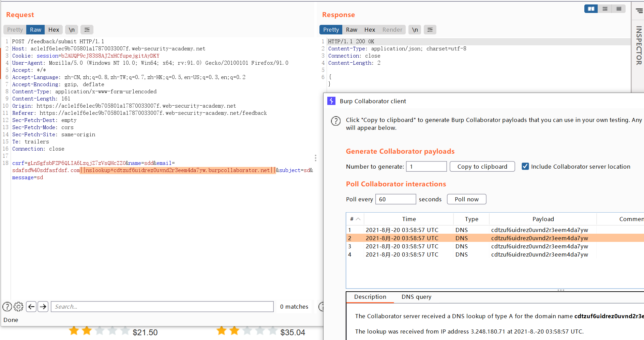Go to previous search match arrow
The image size is (644, 340).
tap(31, 307)
